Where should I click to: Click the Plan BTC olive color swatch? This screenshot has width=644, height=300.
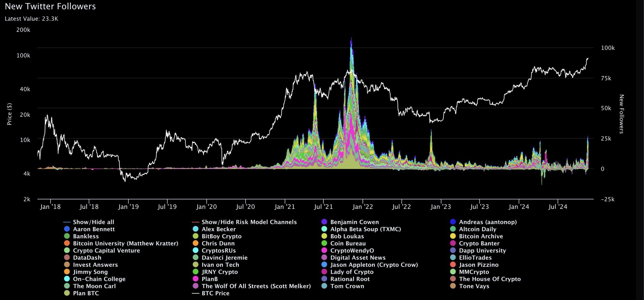click(67, 293)
